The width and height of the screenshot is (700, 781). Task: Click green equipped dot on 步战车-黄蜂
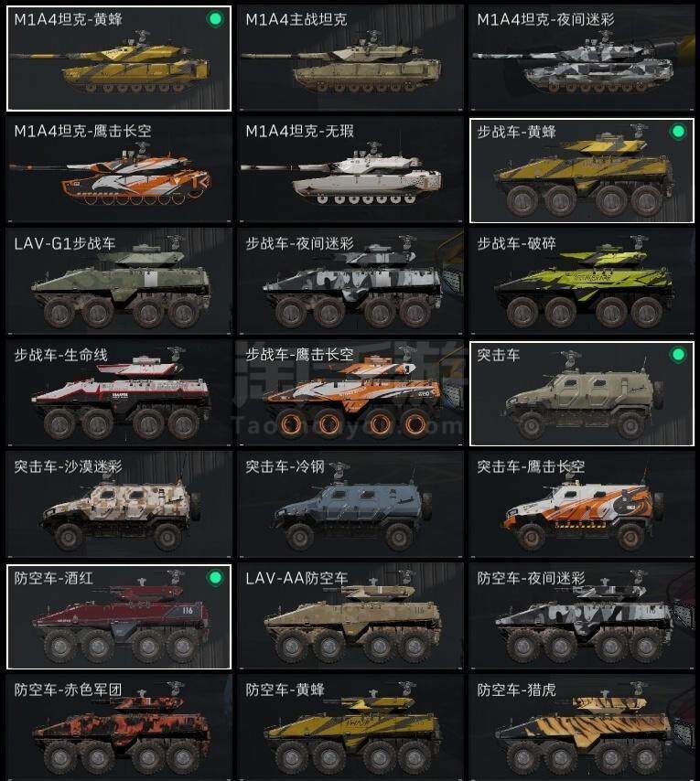pyautogui.click(x=678, y=132)
